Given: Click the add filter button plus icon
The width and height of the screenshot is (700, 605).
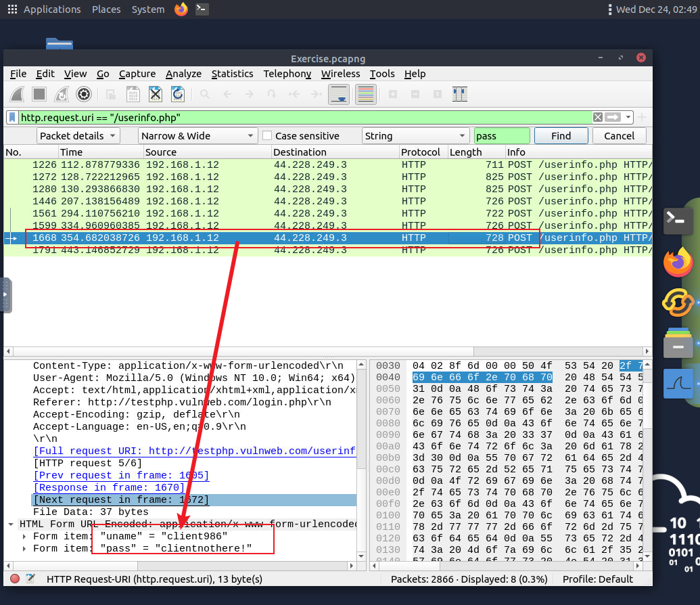Looking at the screenshot, I should coord(642,118).
